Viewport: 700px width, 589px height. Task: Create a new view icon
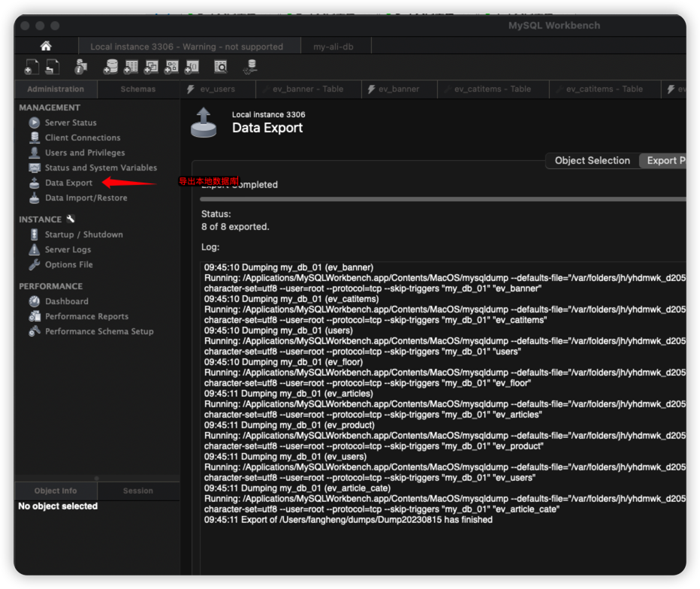pyautogui.click(x=151, y=67)
